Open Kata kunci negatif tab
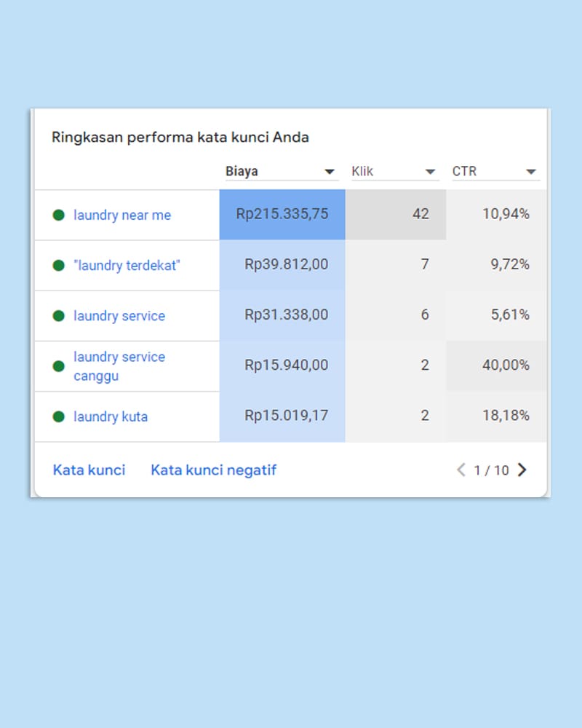The height and width of the screenshot is (728, 582). click(213, 470)
